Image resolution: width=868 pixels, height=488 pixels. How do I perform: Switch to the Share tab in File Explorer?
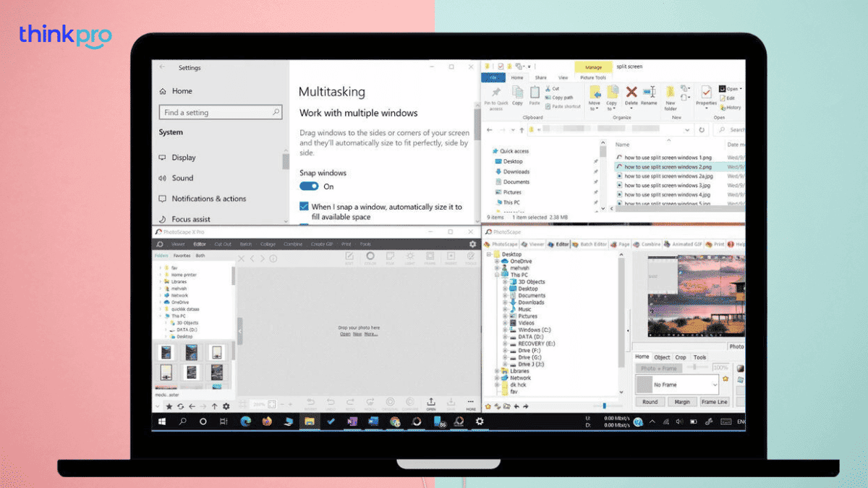(541, 77)
